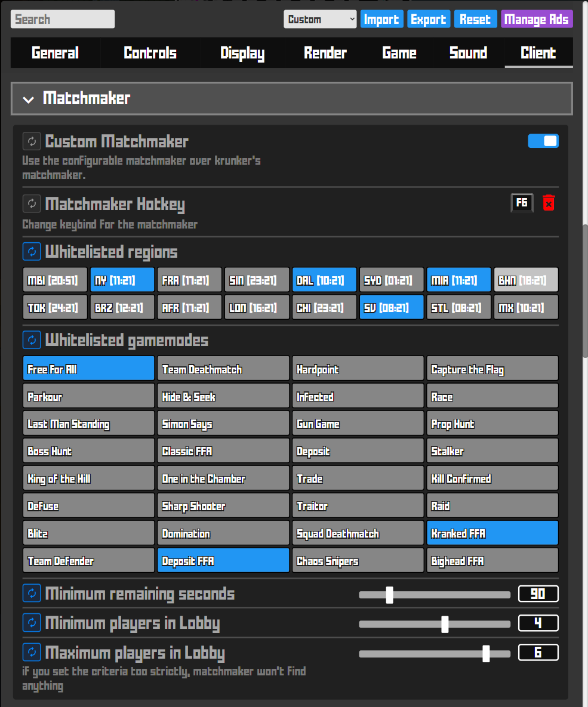Open the Controls tab
588x707 pixels.
coord(150,53)
